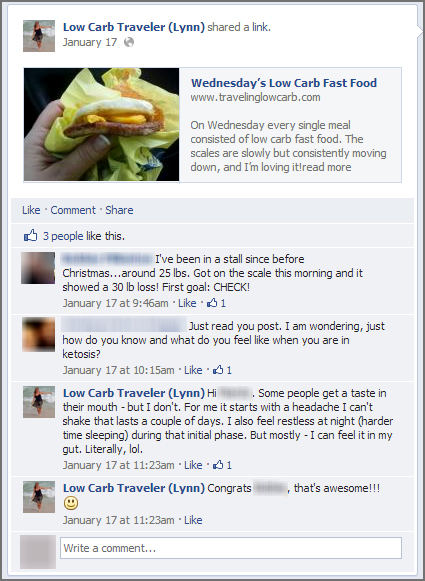Click Comment under the shared link
This screenshot has width=425, height=581.
73,210
